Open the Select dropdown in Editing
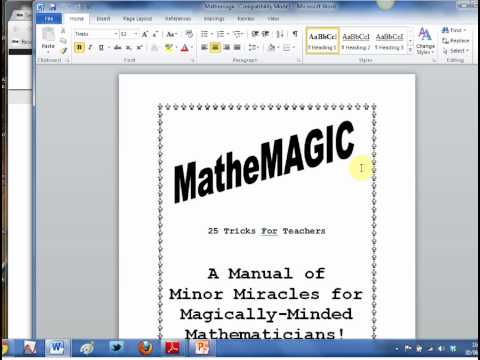 coord(455,51)
